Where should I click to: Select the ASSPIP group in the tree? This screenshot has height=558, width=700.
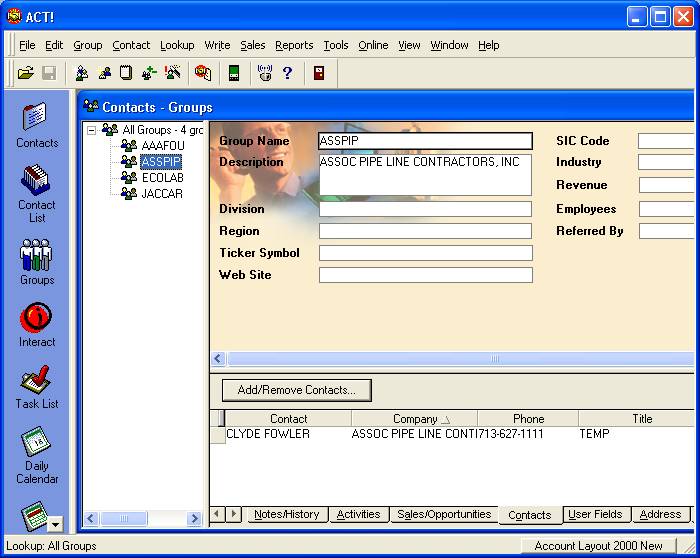[161, 162]
